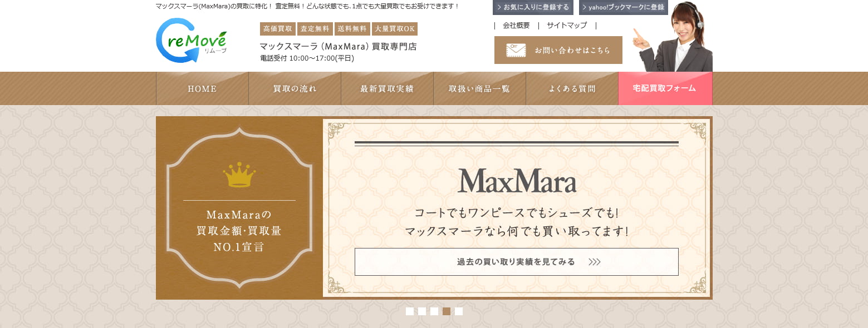Image resolution: width=868 pixels, height=328 pixels.
Task: Open 取扱い商品一覧 menu item
Action: tap(480, 88)
